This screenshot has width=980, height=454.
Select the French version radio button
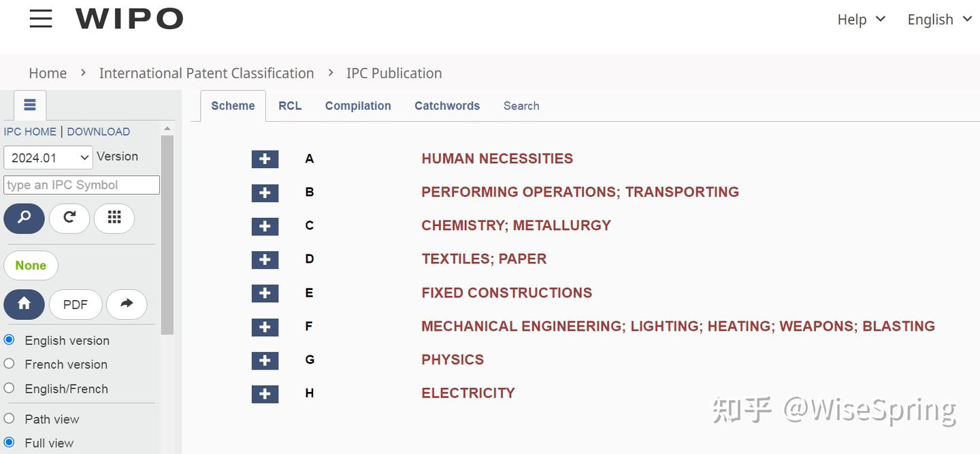click(10, 363)
